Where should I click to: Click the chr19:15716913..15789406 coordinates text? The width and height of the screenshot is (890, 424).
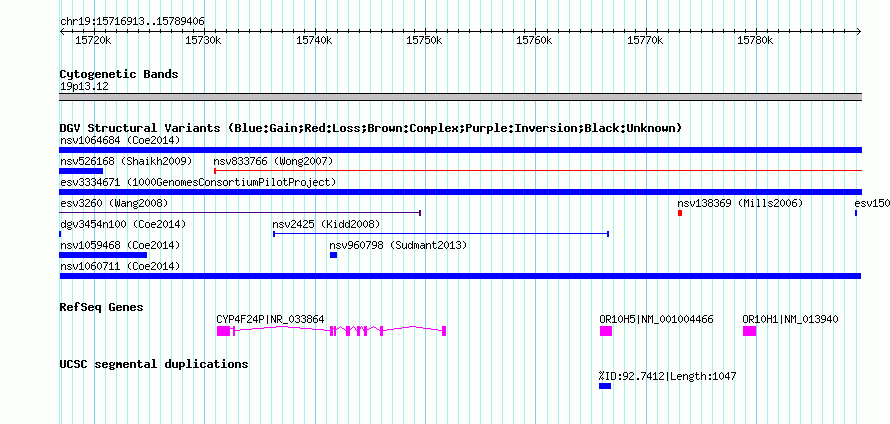click(132, 22)
